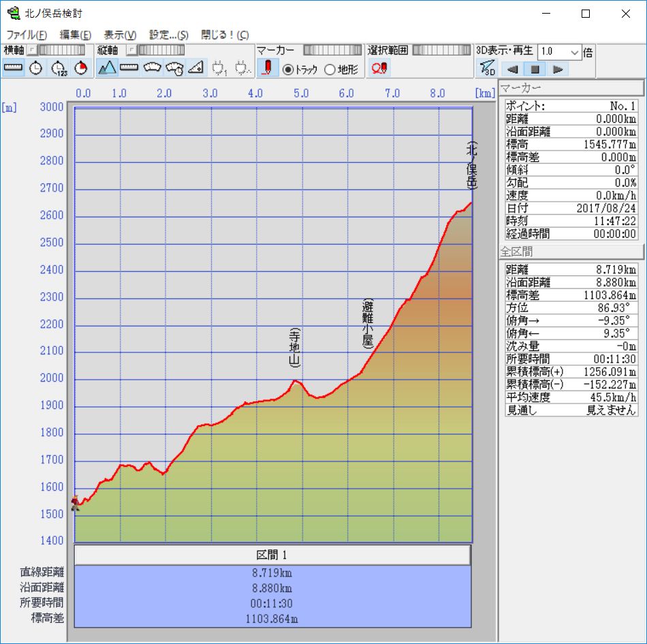This screenshot has width=647, height=644.
Task: Open the ファイル(F) menu
Action: coord(27,35)
